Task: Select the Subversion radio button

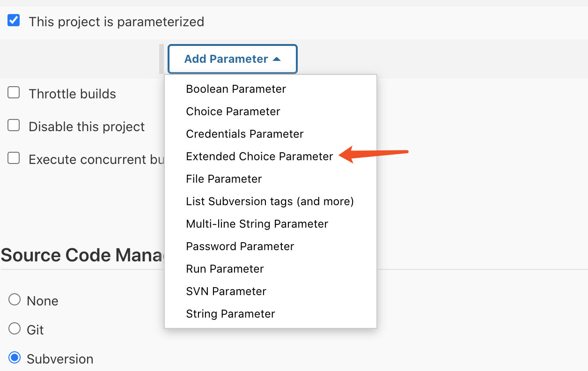Action: point(15,358)
